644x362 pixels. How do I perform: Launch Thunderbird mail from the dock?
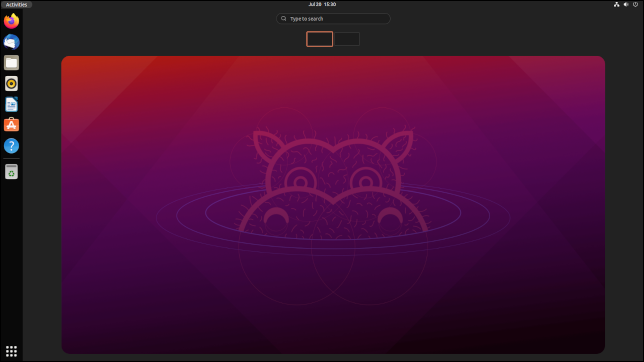(x=12, y=42)
